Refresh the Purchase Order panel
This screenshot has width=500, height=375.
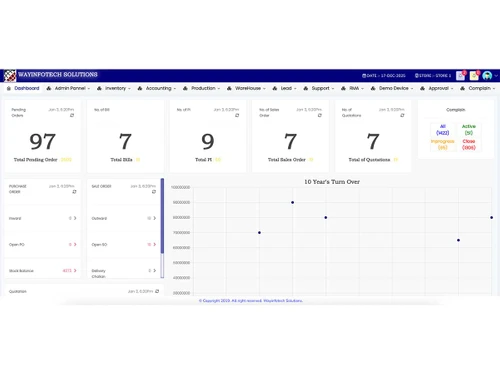[74, 192]
